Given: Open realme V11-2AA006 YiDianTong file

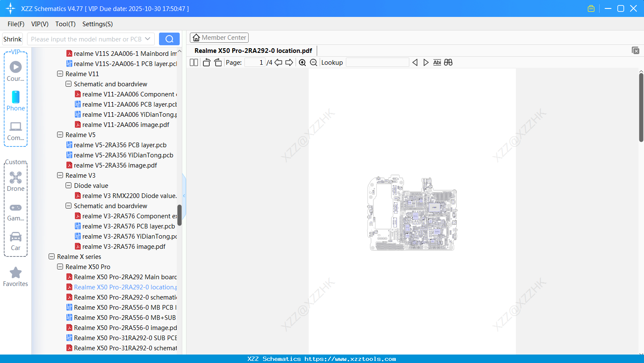Looking at the screenshot, I should click(x=126, y=114).
